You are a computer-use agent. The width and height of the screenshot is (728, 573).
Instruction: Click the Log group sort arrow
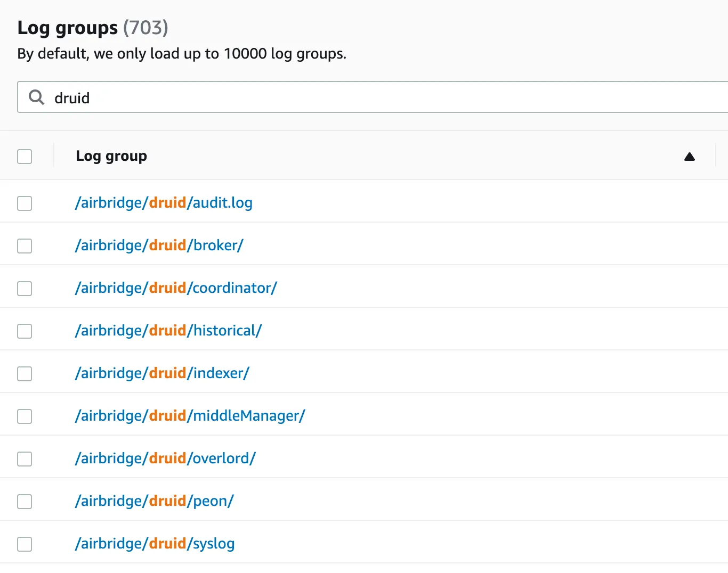pos(689,157)
